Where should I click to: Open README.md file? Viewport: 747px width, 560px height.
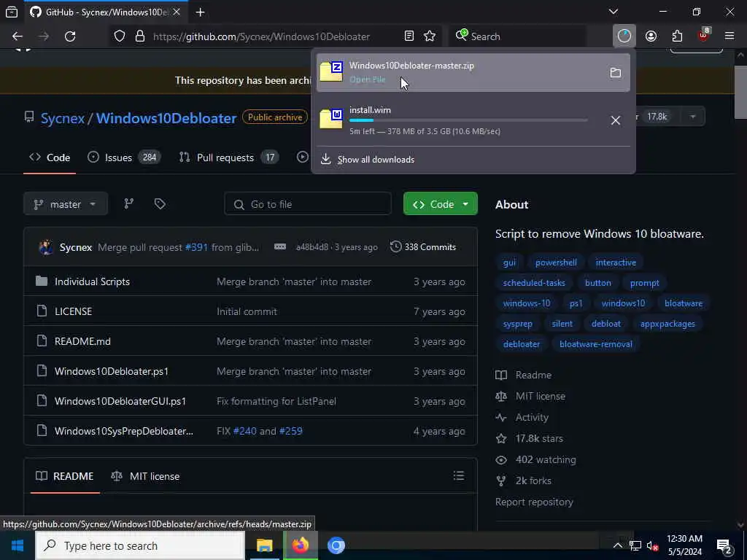pyautogui.click(x=82, y=341)
